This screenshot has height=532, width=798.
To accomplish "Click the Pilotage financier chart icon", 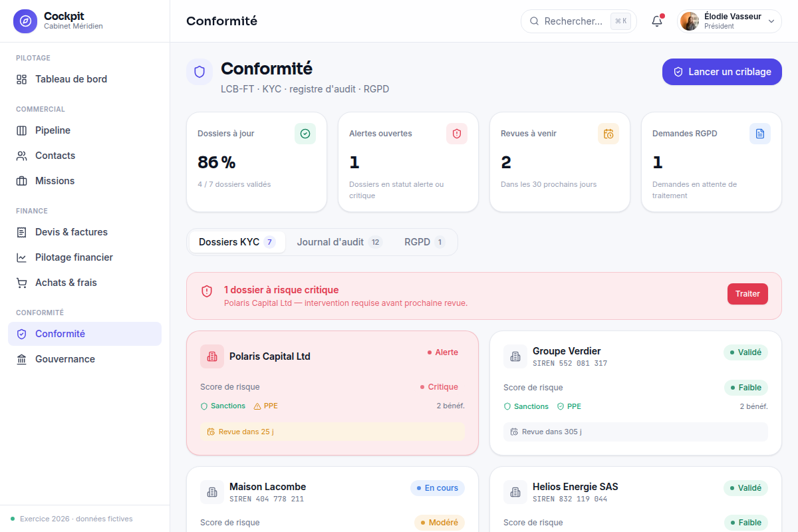I will coord(22,257).
